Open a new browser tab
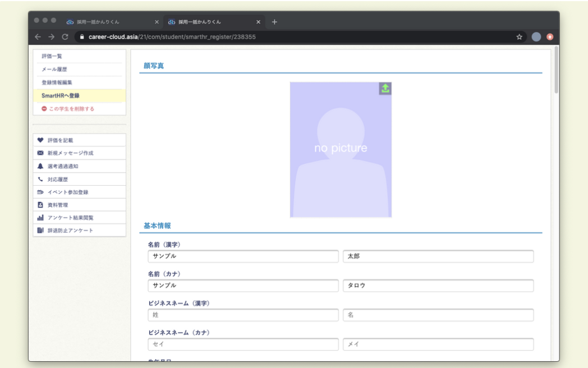Image resolution: width=588 pixels, height=368 pixels. [274, 22]
